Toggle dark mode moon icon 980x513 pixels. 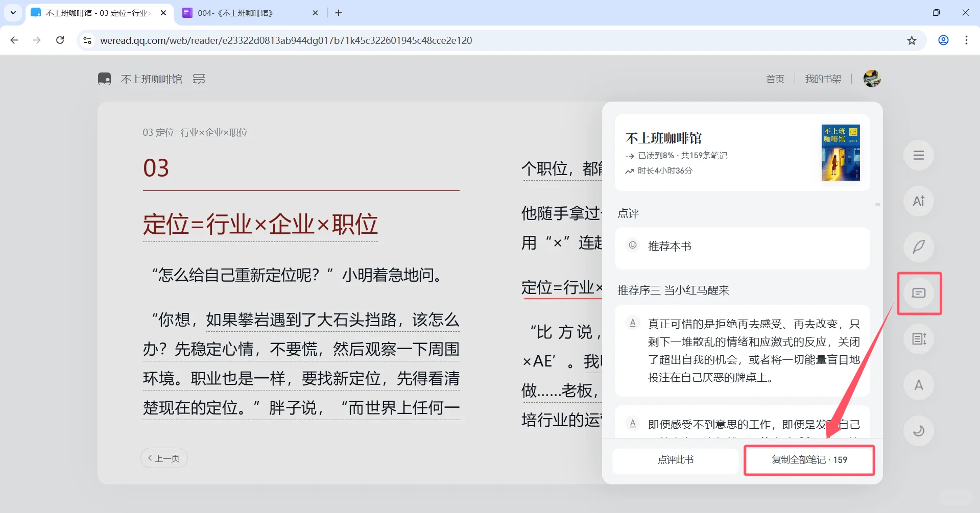[918, 431]
